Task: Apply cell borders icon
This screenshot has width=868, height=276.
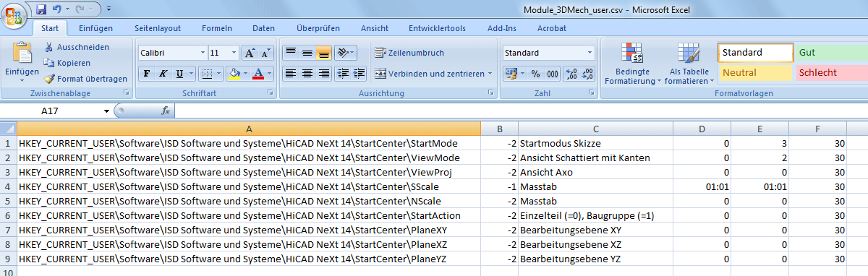Action: tap(206, 73)
